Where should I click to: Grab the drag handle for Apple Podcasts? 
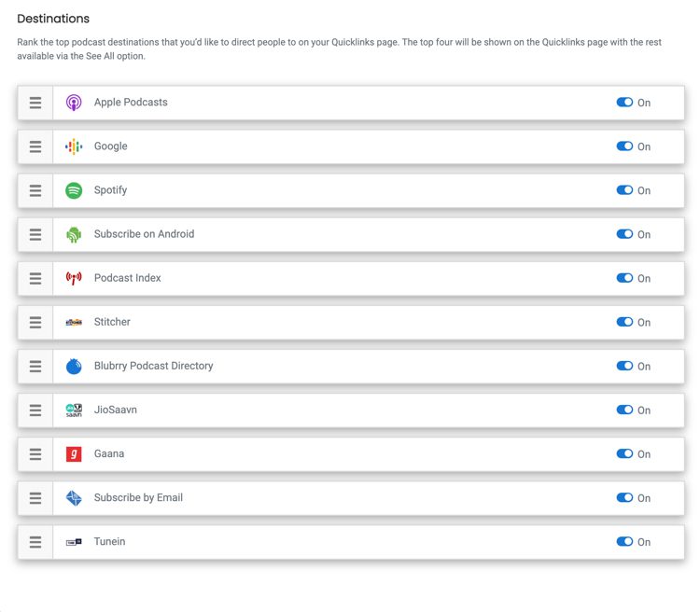35,103
